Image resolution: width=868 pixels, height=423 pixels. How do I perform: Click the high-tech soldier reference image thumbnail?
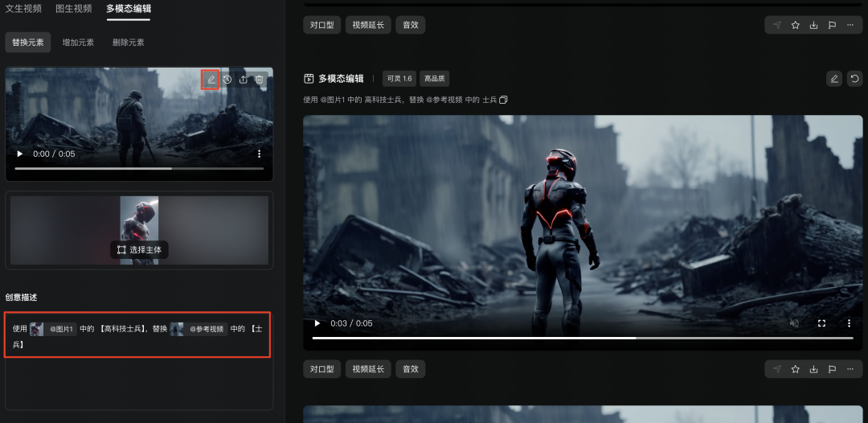click(139, 230)
